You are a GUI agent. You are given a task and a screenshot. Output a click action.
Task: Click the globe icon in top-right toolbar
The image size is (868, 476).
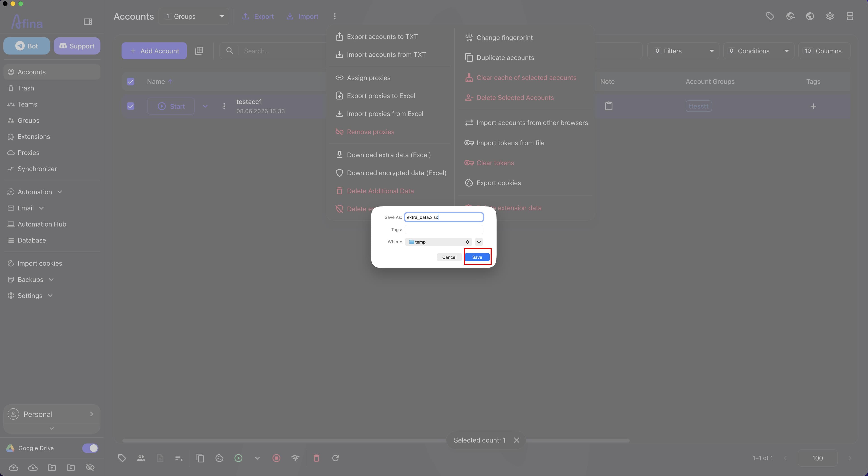click(x=810, y=16)
